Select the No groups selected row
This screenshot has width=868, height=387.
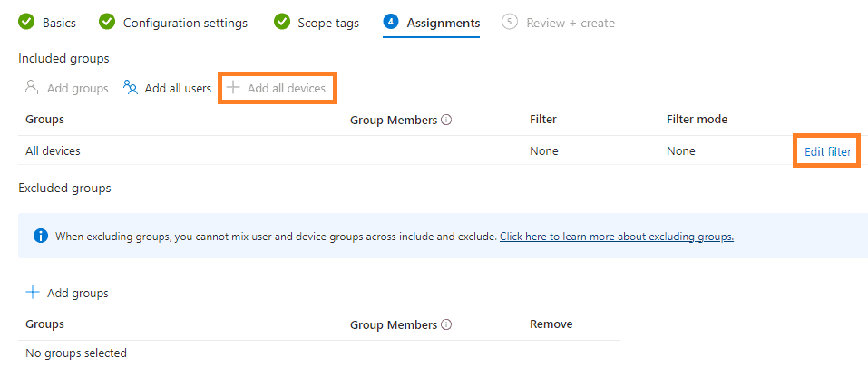pos(76,353)
